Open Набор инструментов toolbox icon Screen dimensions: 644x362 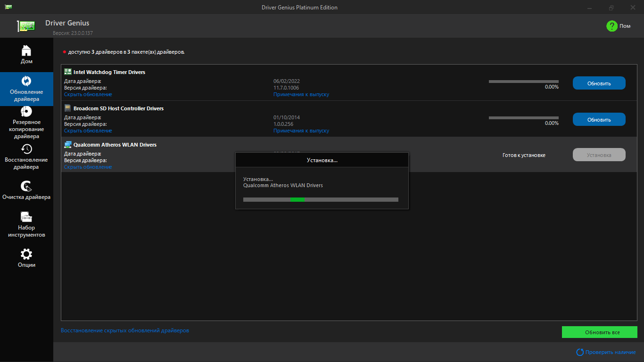(x=26, y=217)
